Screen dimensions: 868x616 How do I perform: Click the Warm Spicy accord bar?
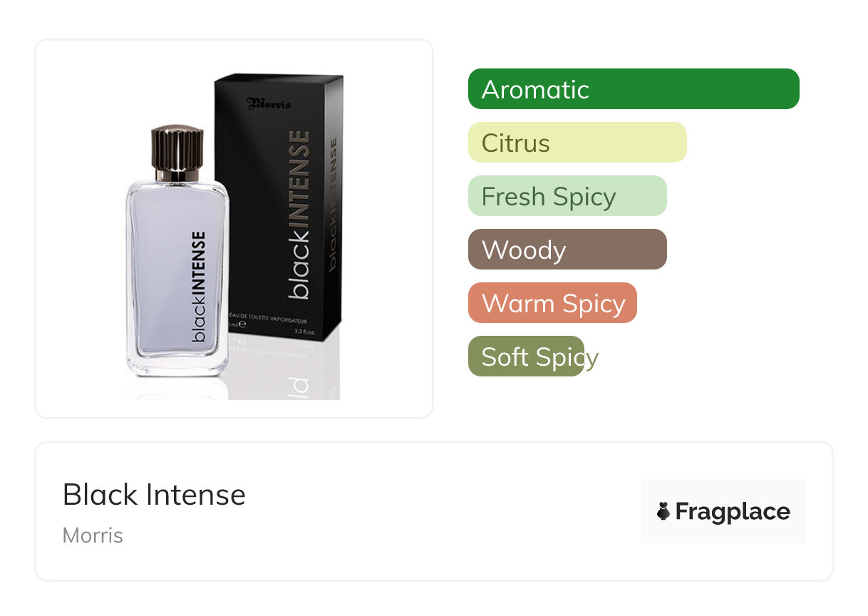coord(552,303)
